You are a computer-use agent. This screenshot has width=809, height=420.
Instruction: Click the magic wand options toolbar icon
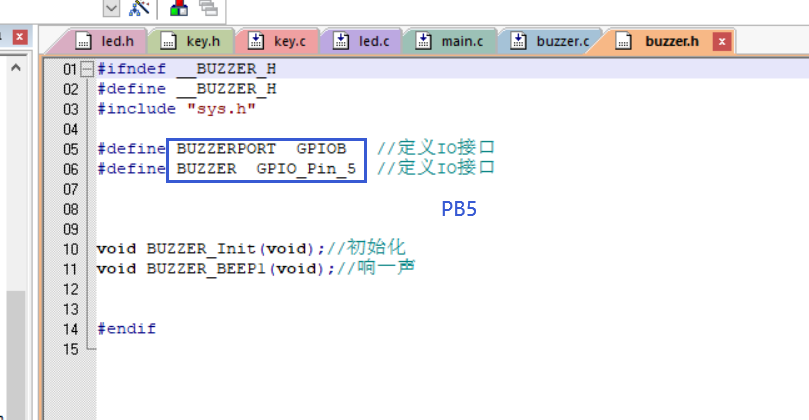point(139,8)
